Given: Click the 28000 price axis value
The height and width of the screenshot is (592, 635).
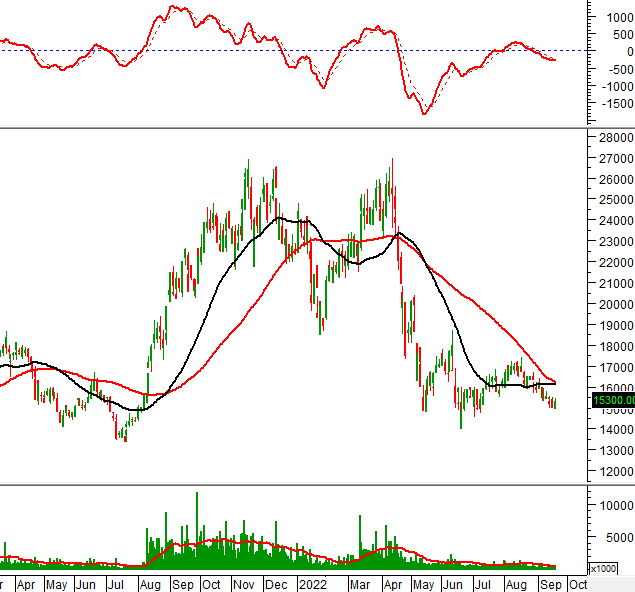Looking at the screenshot, I should point(616,138).
